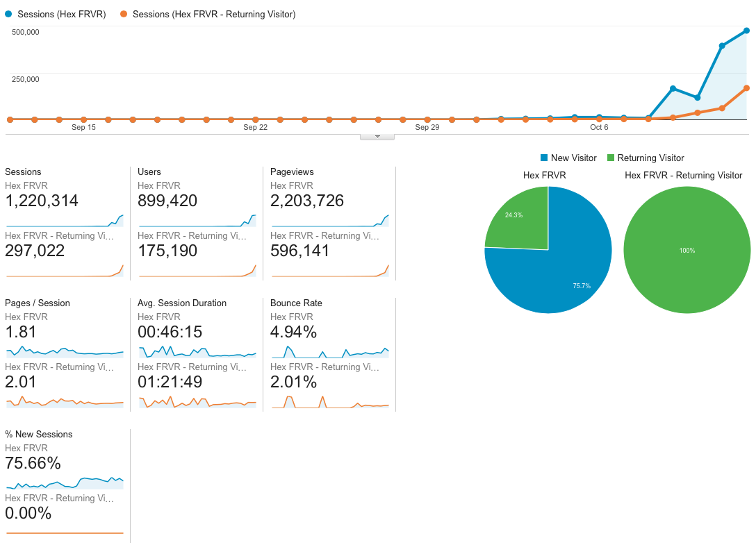This screenshot has width=756, height=545.
Task: Click blue New Visitor legend swatch
Action: [544, 158]
